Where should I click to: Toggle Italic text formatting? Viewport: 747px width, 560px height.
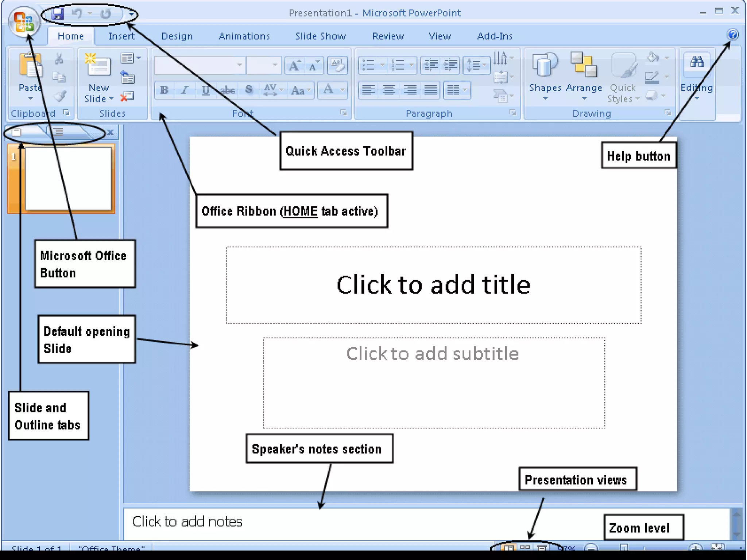point(185,90)
